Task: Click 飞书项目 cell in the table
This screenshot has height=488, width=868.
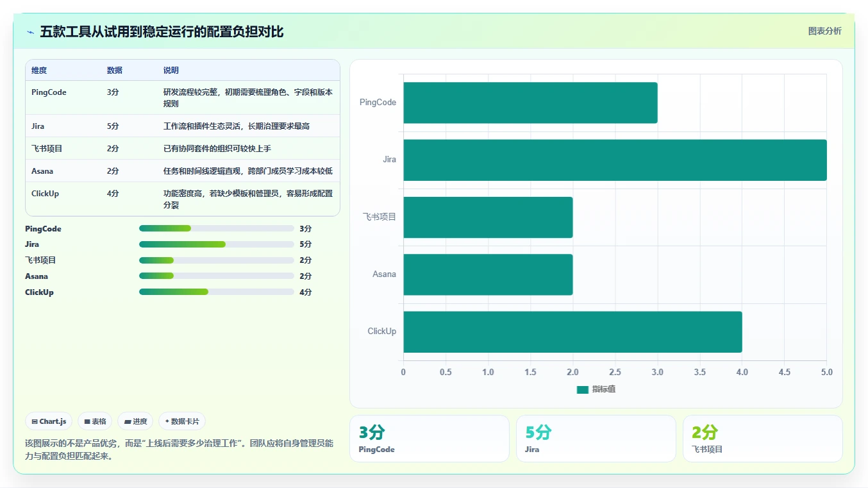Action: tap(47, 149)
